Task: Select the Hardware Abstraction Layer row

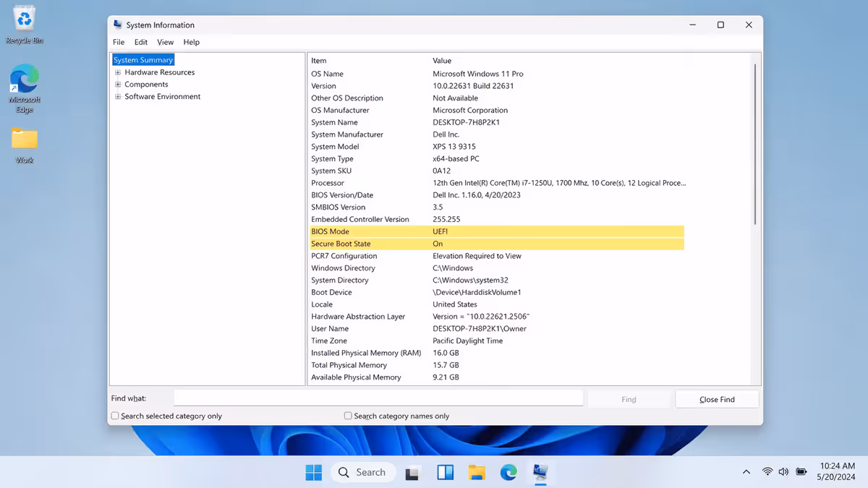Action: click(497, 317)
